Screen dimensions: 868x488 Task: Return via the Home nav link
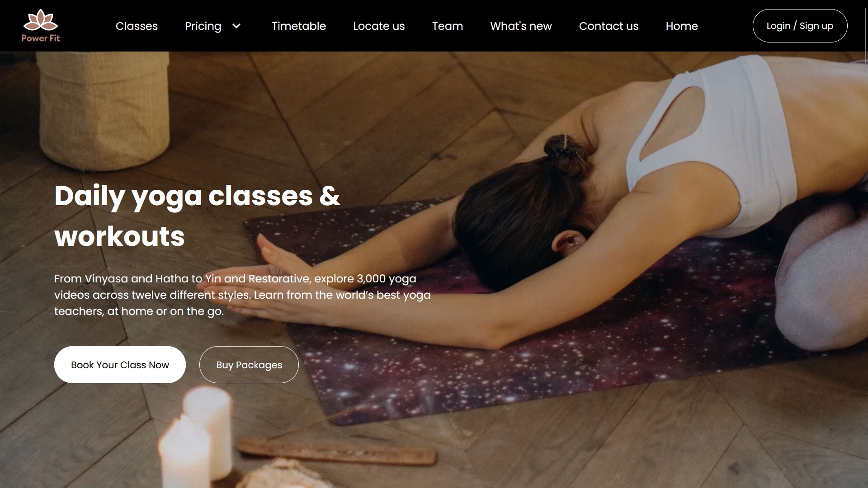(682, 26)
